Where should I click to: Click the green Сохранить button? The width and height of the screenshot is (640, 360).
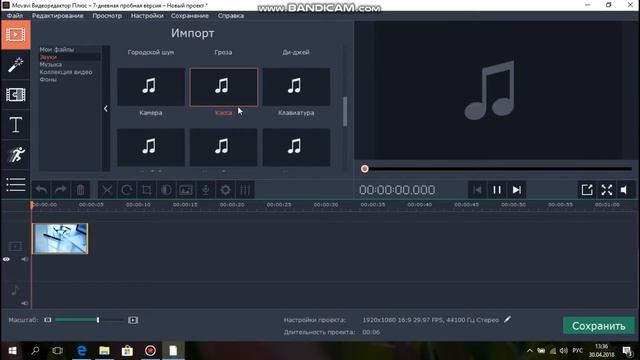[598, 326]
